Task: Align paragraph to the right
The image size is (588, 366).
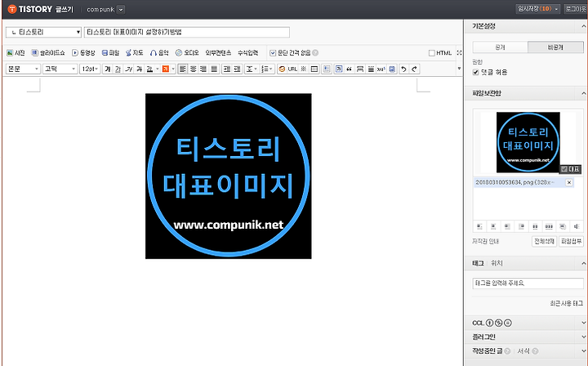Action: (x=203, y=69)
